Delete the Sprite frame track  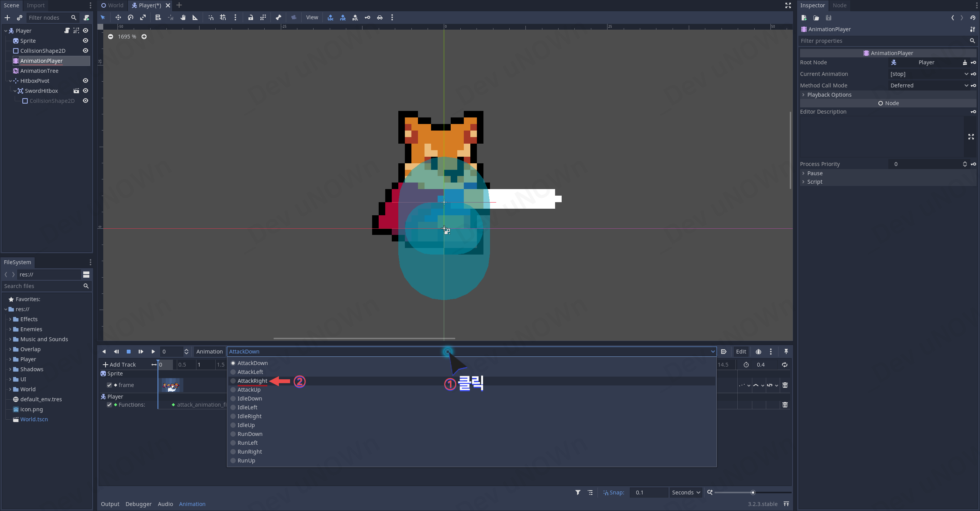click(785, 385)
